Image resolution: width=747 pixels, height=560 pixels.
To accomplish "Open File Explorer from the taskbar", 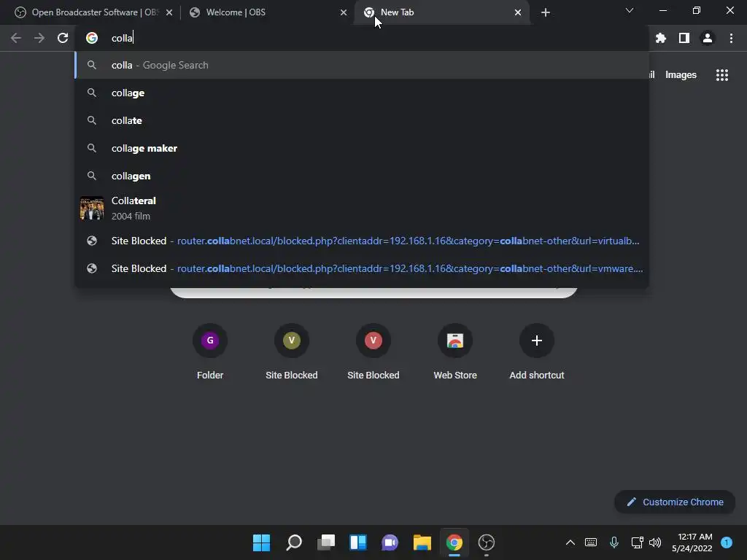I will (422, 542).
